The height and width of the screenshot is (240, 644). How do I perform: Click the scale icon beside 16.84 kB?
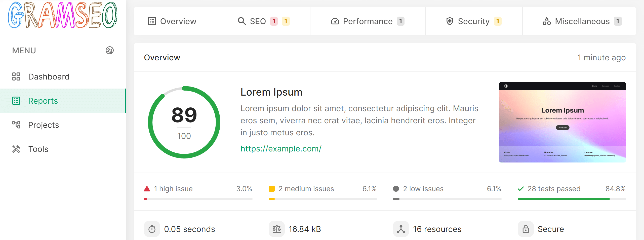point(277,229)
